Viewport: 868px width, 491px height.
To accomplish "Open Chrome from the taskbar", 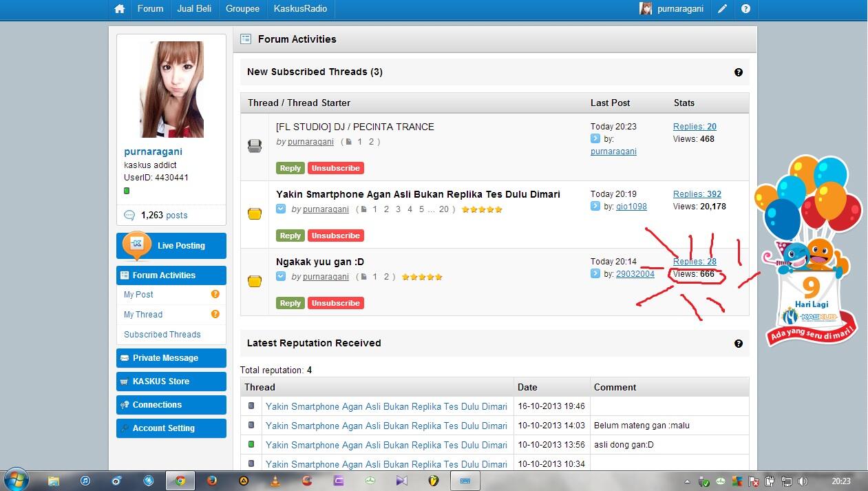I will pyautogui.click(x=180, y=481).
